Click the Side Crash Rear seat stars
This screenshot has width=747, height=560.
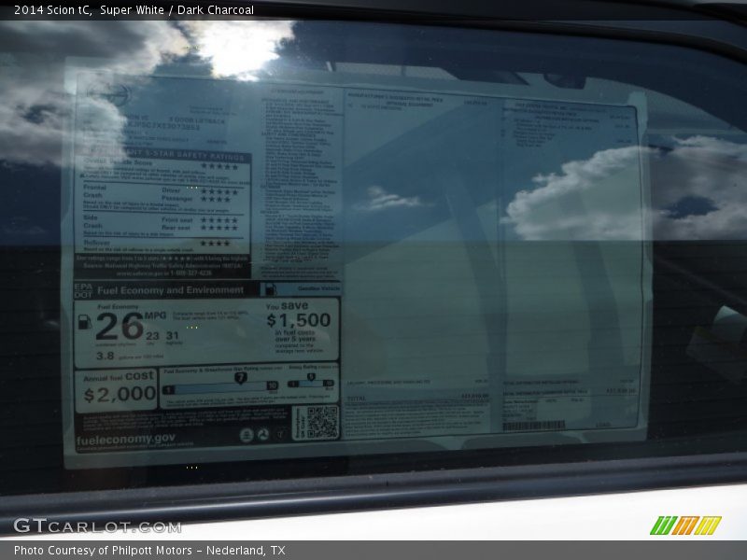(219, 228)
